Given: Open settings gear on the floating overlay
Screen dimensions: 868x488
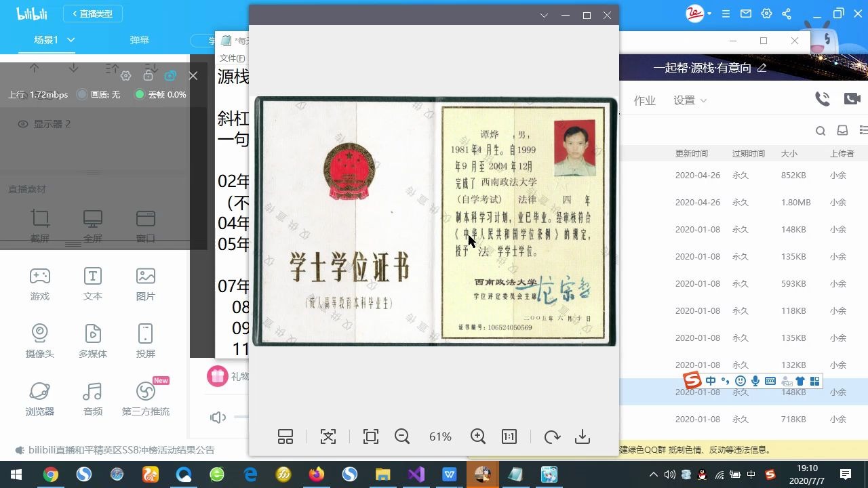Looking at the screenshot, I should click(125, 76).
